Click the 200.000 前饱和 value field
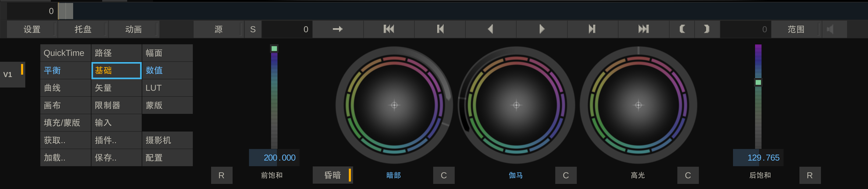The height and width of the screenshot is (189, 868). point(274,157)
